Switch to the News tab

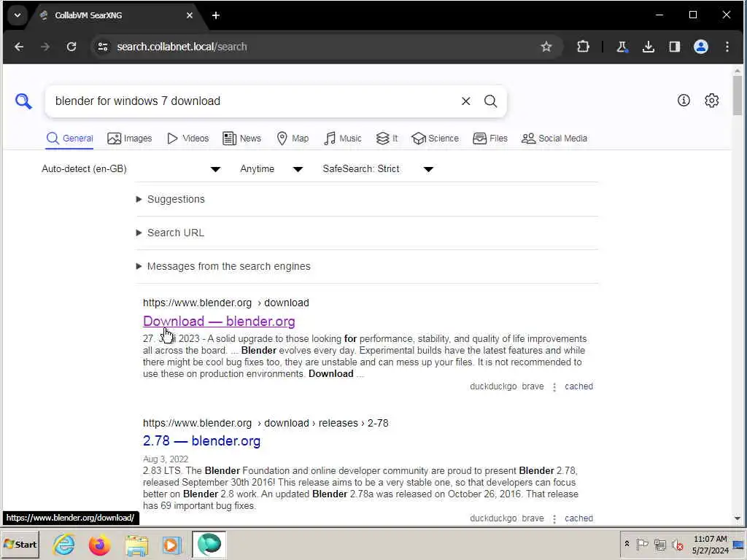coord(242,139)
